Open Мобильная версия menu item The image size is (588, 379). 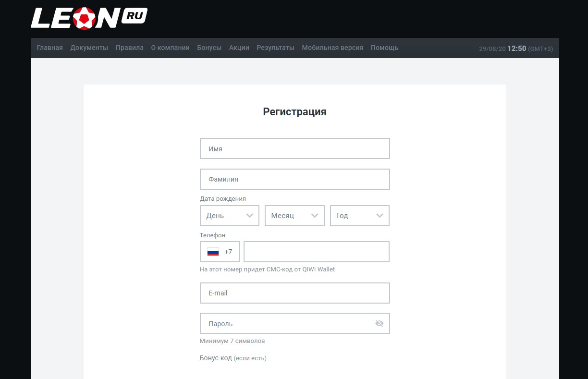pyautogui.click(x=332, y=48)
